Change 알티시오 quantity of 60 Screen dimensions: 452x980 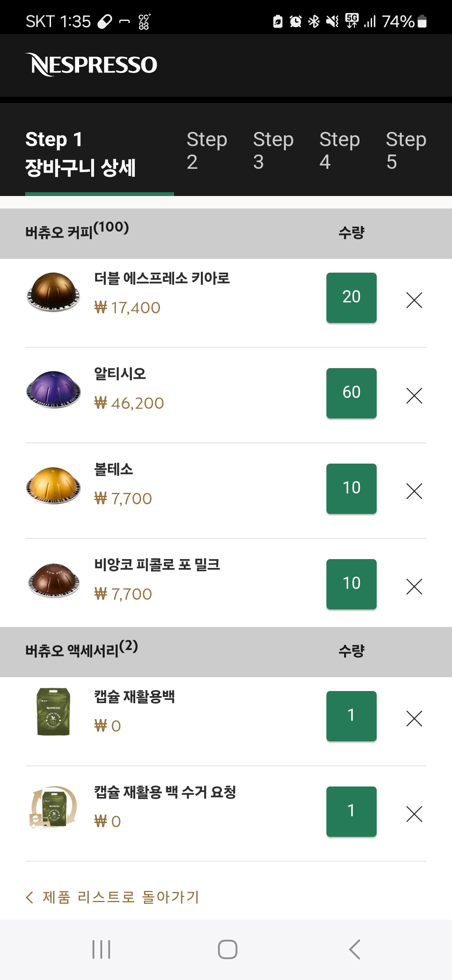coord(351,393)
